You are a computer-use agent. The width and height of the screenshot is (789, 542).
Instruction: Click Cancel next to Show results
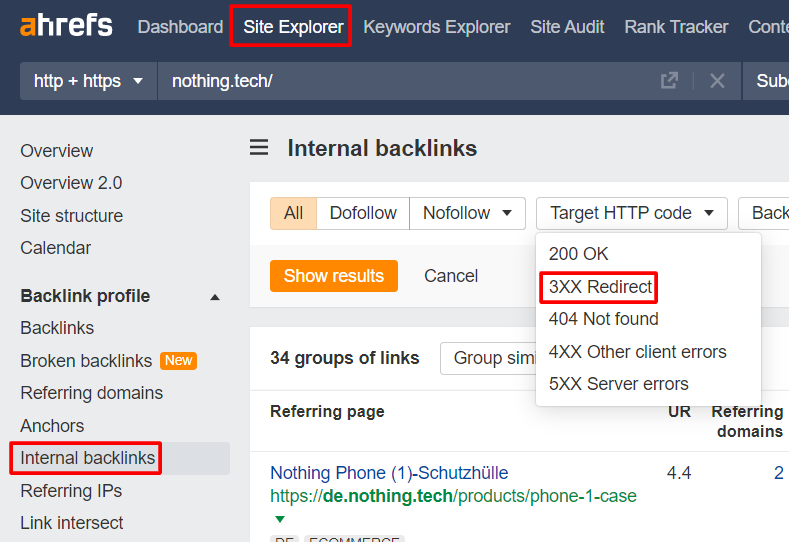[x=451, y=276]
